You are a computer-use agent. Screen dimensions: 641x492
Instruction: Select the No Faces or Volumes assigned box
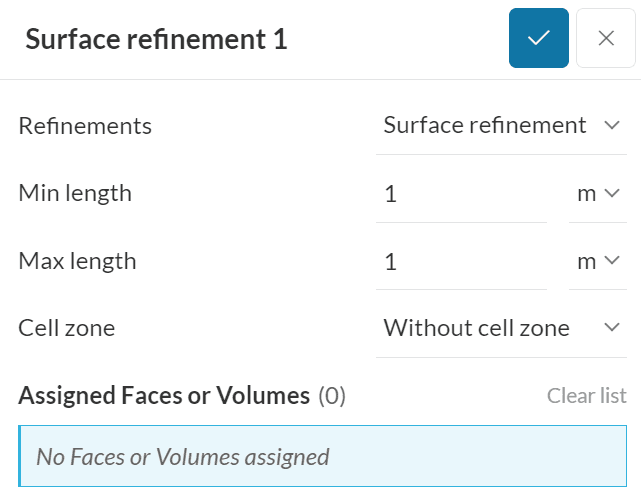click(322, 457)
